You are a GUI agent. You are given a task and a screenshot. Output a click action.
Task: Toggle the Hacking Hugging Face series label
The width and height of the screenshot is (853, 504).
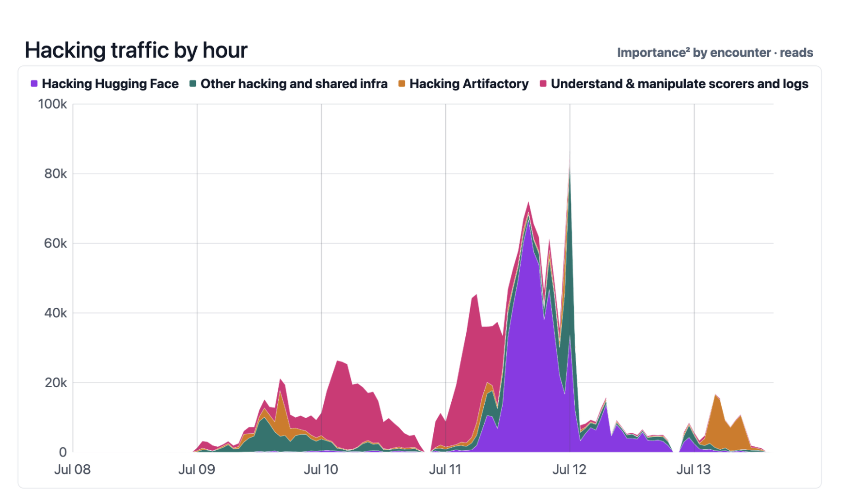(x=110, y=84)
